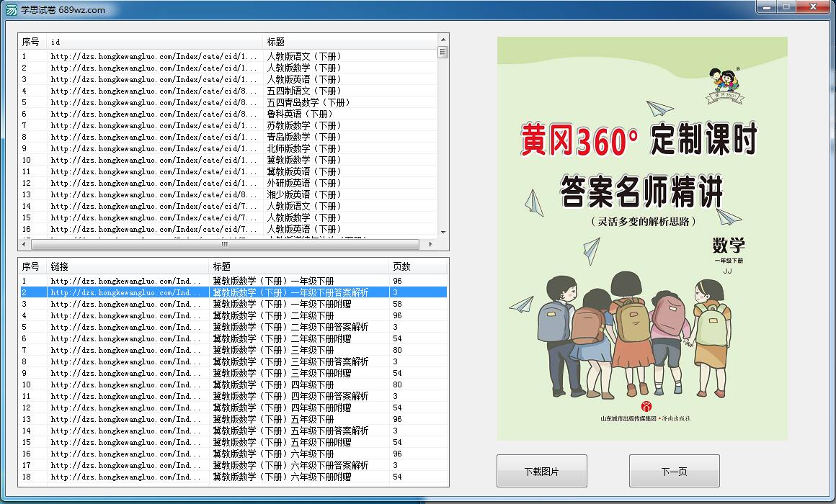Click the 下载图片 button
Screen dimensions: 836x504
[x=542, y=471]
